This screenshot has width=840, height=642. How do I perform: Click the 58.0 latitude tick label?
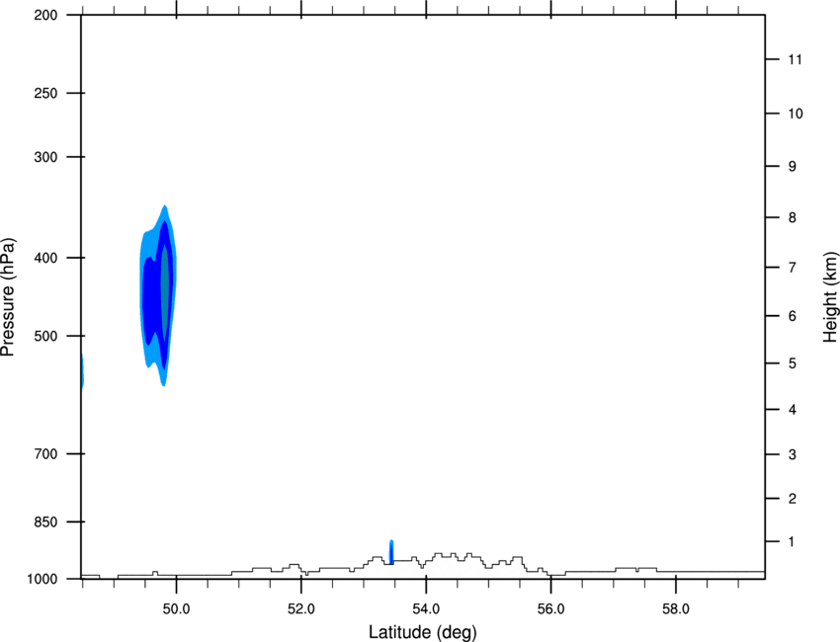pyautogui.click(x=676, y=609)
